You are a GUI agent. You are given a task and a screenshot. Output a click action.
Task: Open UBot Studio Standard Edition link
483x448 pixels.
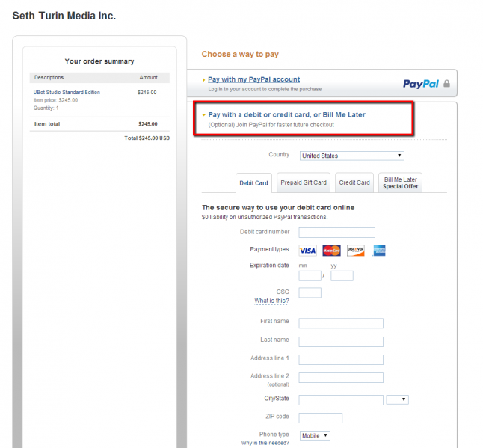point(67,93)
